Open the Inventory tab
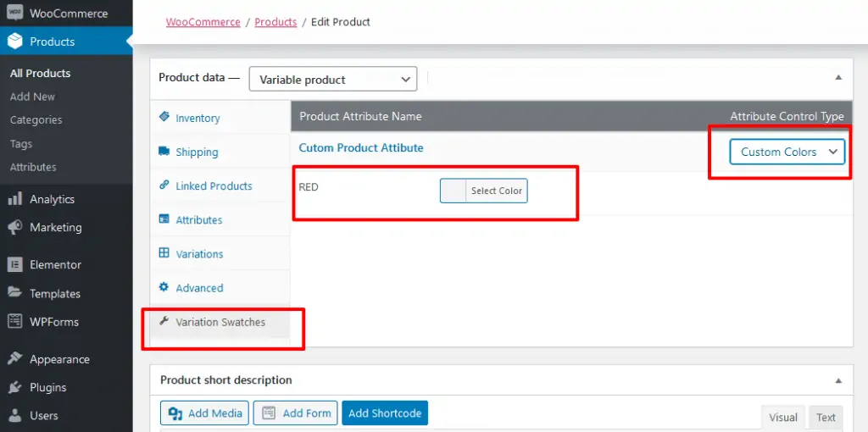Image resolution: width=868 pixels, height=432 pixels. pyautogui.click(x=220, y=118)
